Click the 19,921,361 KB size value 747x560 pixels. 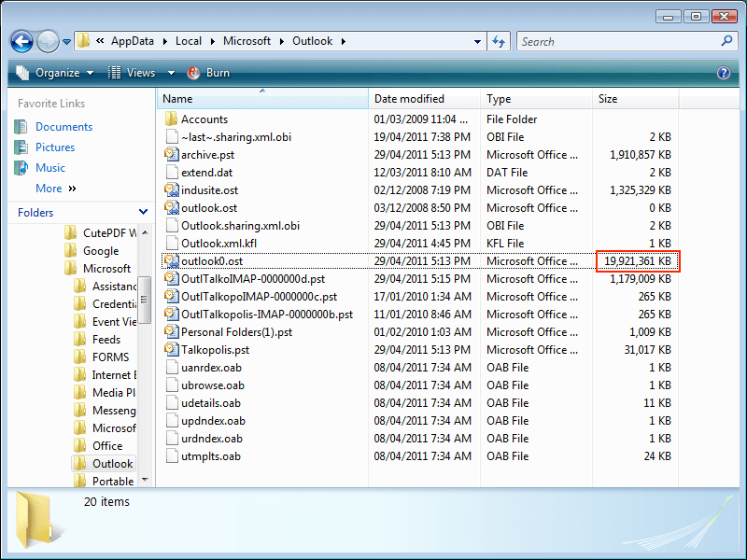pyautogui.click(x=638, y=261)
